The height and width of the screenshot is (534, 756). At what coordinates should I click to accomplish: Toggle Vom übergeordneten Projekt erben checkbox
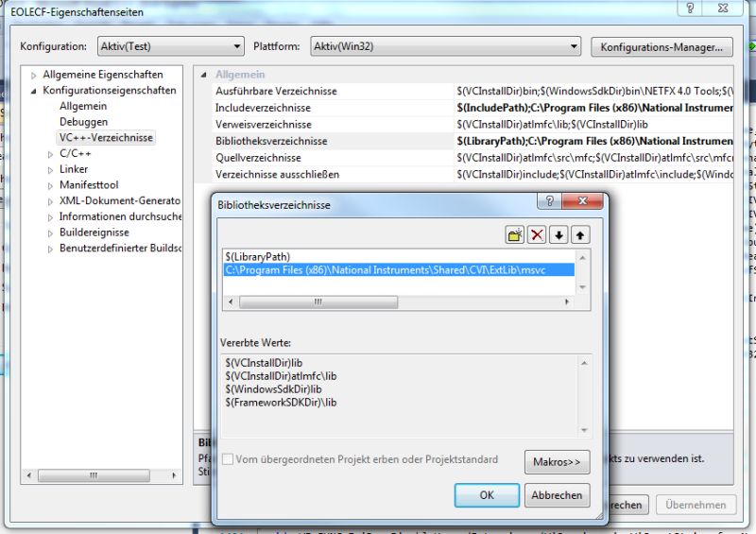pyautogui.click(x=228, y=459)
